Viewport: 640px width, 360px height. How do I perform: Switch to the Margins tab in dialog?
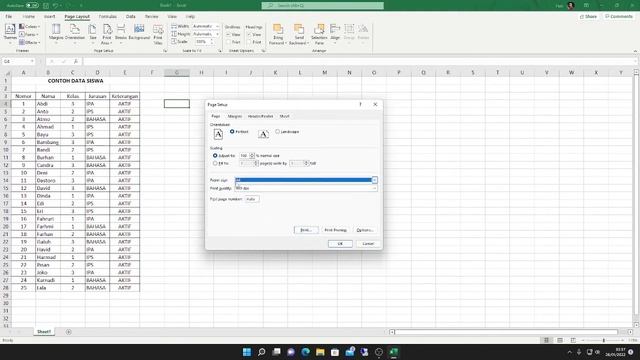pos(235,116)
